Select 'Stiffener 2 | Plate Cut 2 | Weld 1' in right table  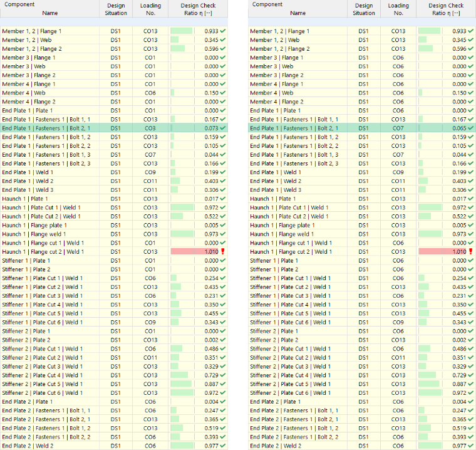coord(291,358)
